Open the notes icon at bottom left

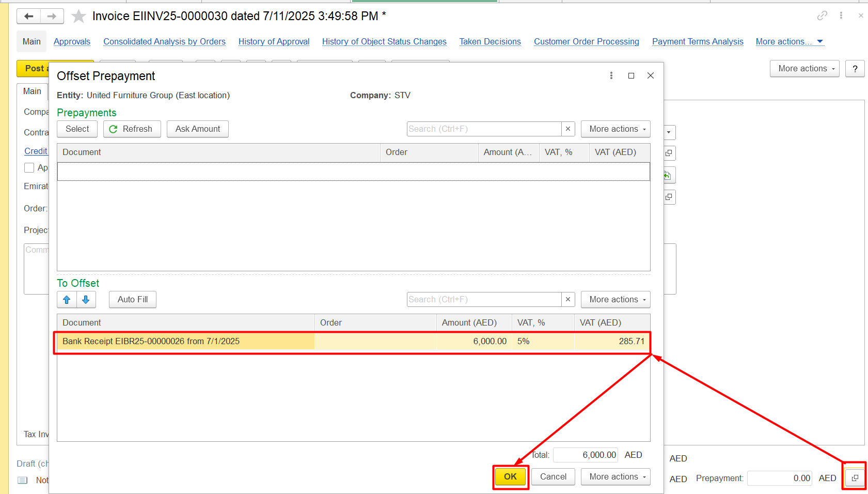[23, 480]
